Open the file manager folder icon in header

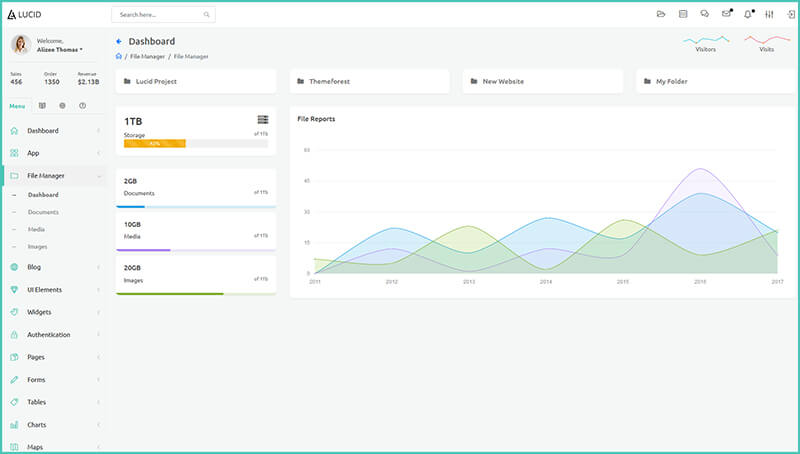click(660, 14)
